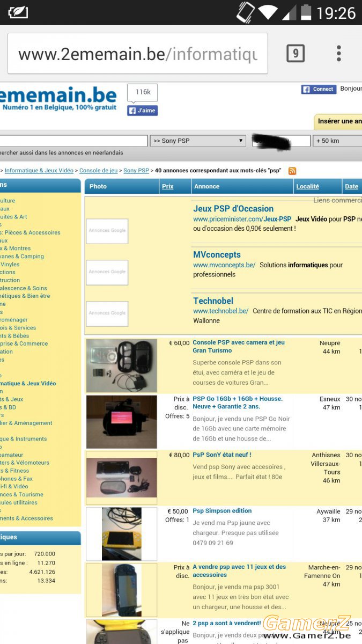Click the 2ememain.be site logo
Viewport: 362px width, 644px height.
tap(58, 99)
